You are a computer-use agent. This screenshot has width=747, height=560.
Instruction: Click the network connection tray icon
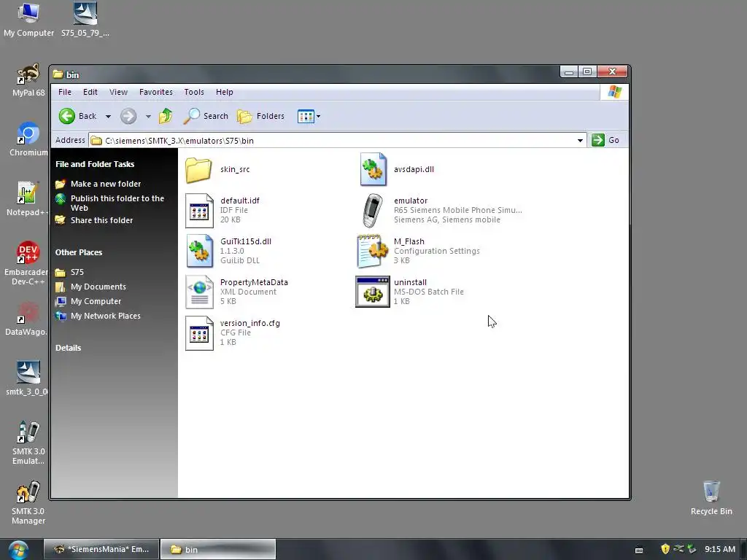pos(679,549)
